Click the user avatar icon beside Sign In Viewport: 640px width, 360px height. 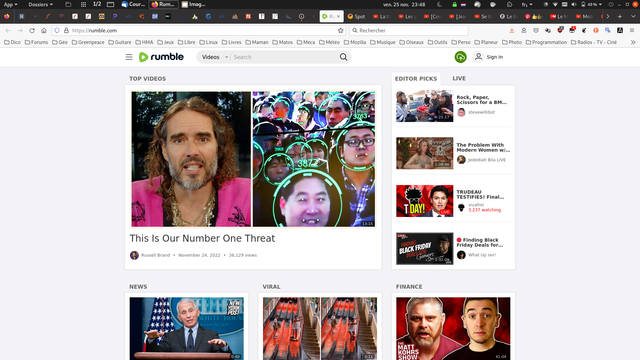point(478,57)
